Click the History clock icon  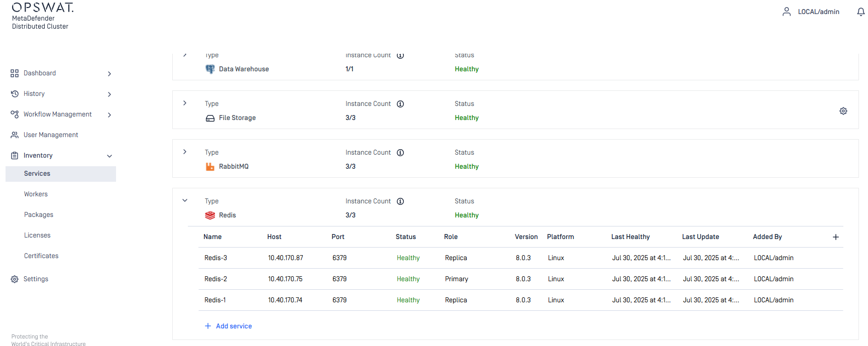15,94
